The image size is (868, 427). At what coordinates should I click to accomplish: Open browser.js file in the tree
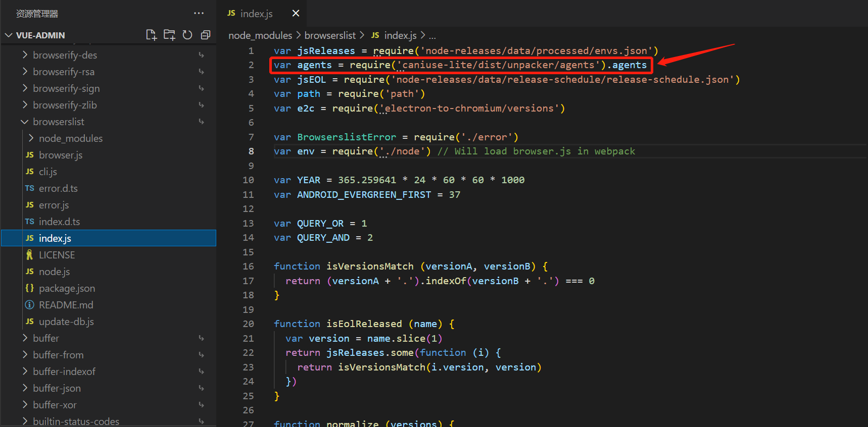tap(109, 155)
